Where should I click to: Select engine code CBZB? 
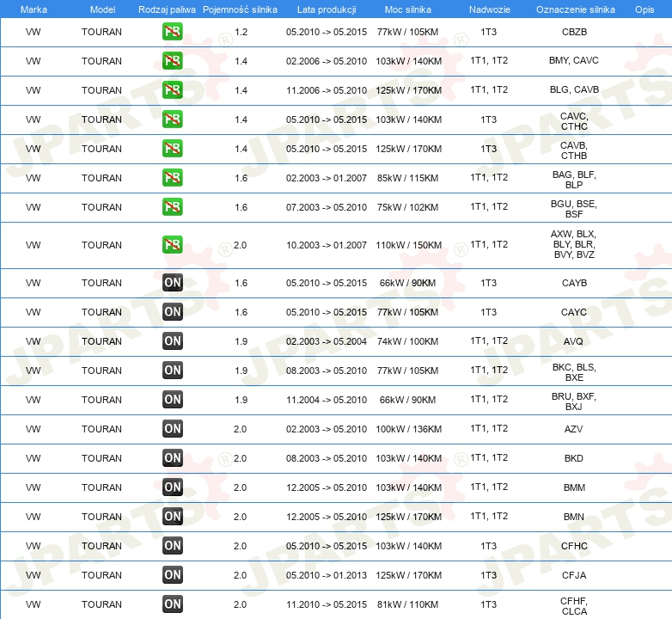pyautogui.click(x=574, y=32)
